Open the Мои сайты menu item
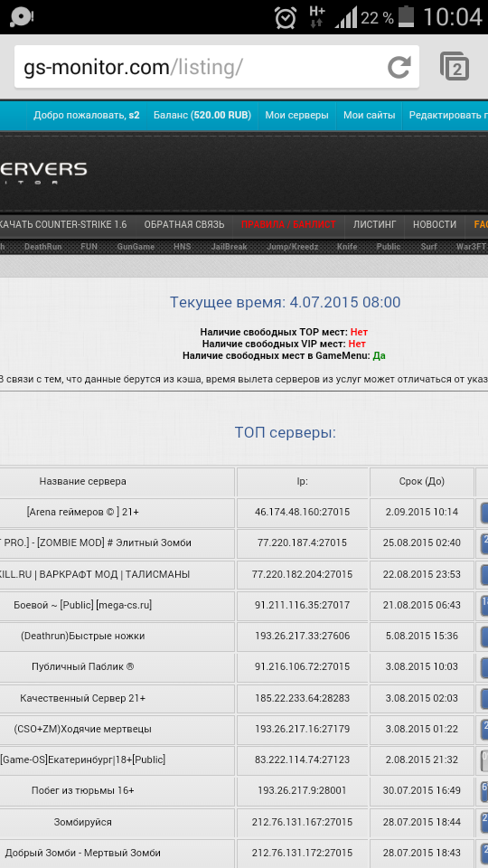This screenshot has height=868, width=488. tap(369, 115)
